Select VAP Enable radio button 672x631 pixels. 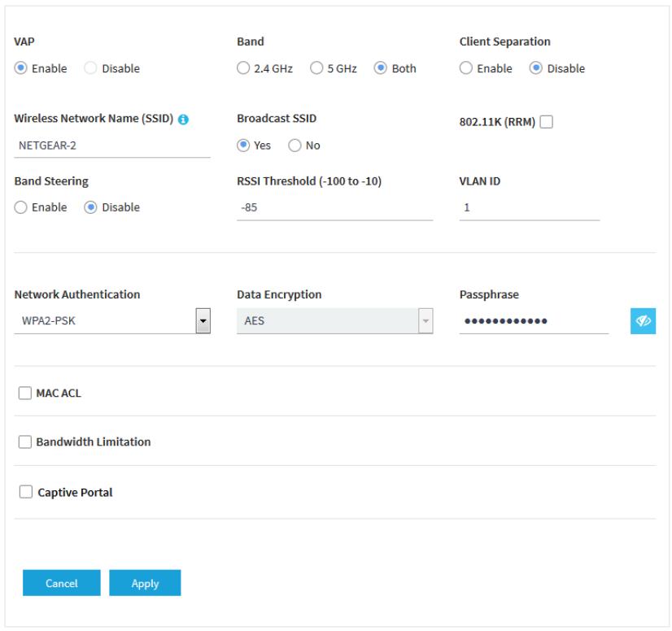tap(20, 68)
